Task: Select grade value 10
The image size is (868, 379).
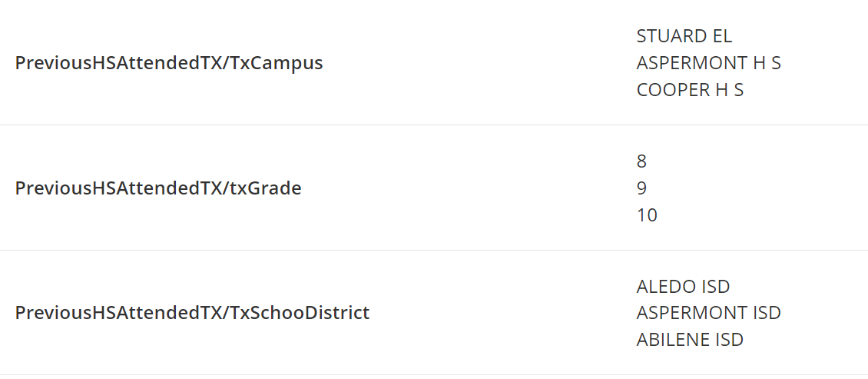Action: (647, 215)
